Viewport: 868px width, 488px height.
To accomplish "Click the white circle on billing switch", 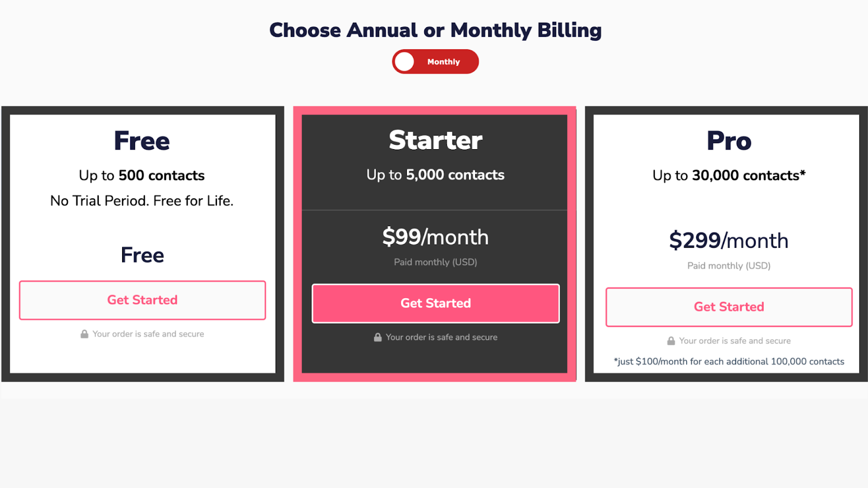I will point(404,61).
